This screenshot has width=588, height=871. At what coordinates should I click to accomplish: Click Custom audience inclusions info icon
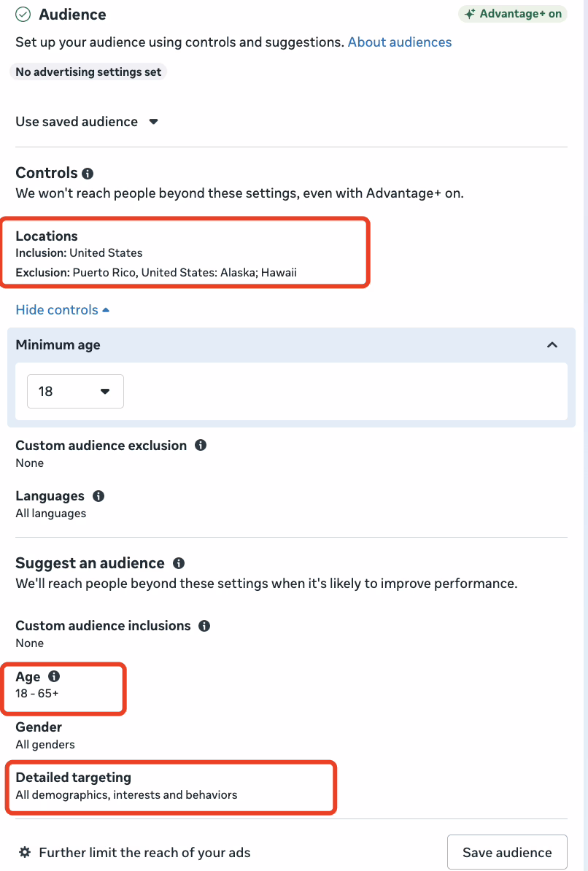click(204, 626)
